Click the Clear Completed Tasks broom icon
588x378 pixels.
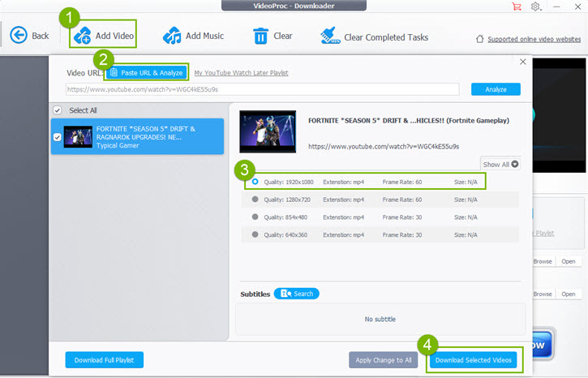tap(330, 36)
